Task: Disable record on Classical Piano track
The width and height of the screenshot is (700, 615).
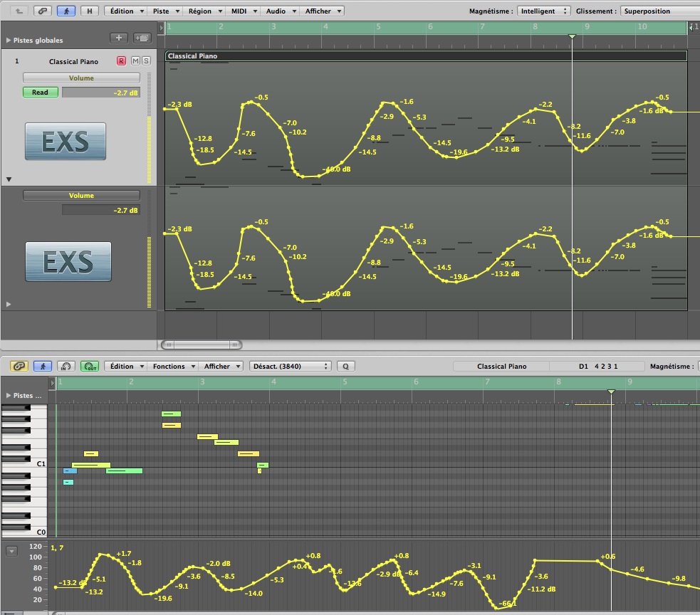Action: 121,62
